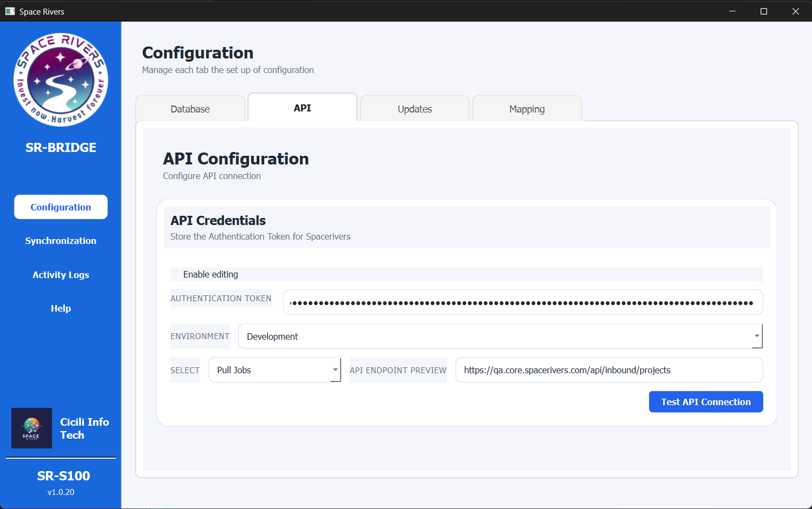Open Help in the sidebar

[x=61, y=308]
